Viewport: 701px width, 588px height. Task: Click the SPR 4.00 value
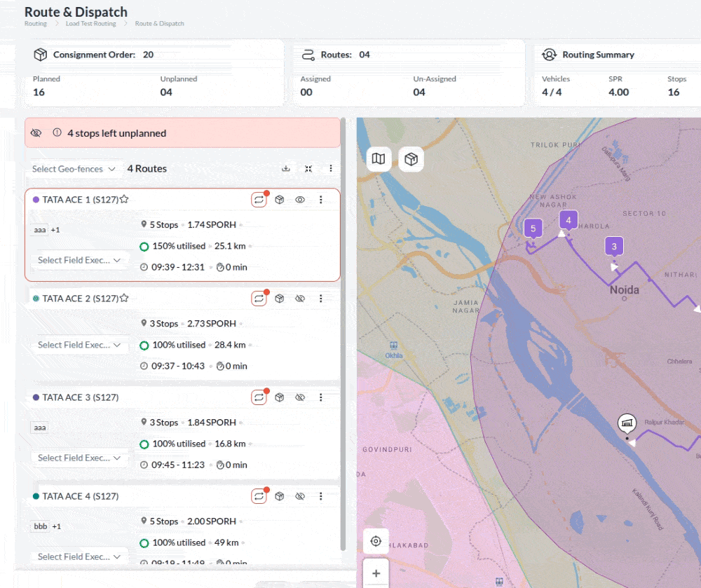point(619,92)
